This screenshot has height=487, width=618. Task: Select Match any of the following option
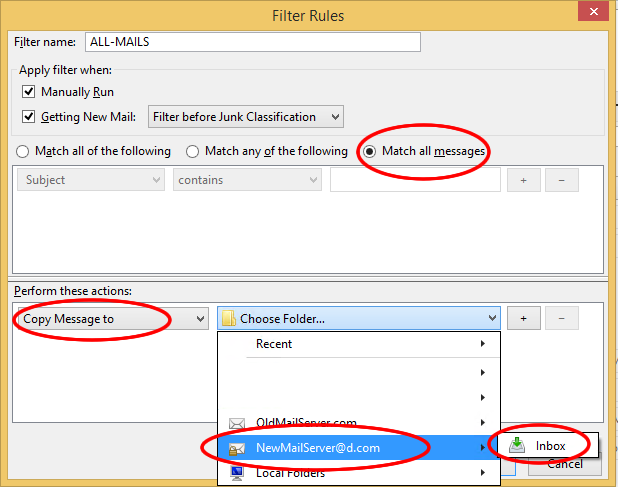(x=192, y=151)
